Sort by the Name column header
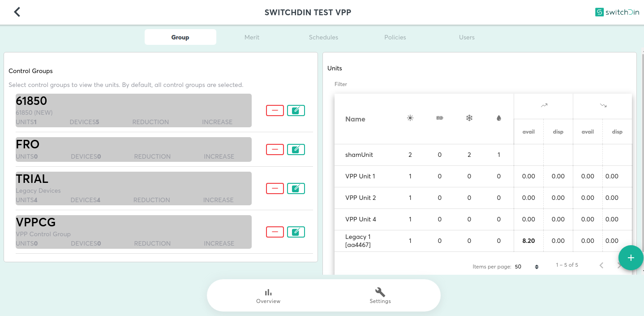644x316 pixels. coord(355,119)
